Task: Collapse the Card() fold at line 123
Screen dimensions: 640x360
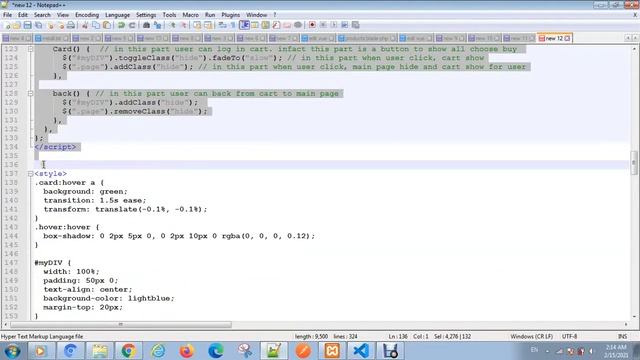Action: click(x=30, y=49)
